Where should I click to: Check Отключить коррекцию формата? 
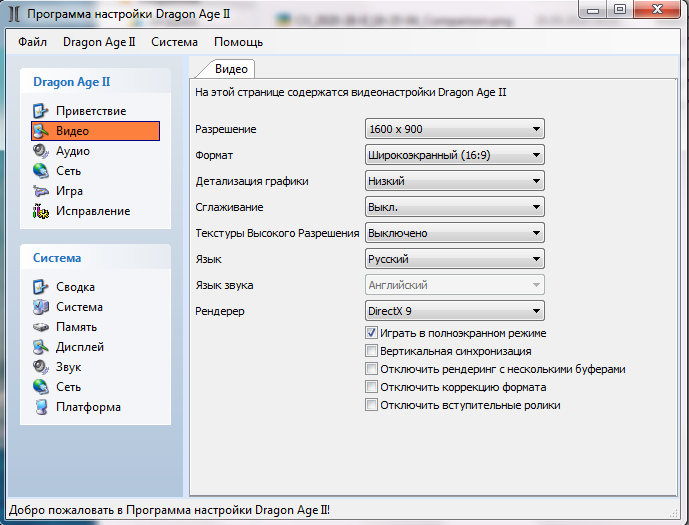click(371, 387)
